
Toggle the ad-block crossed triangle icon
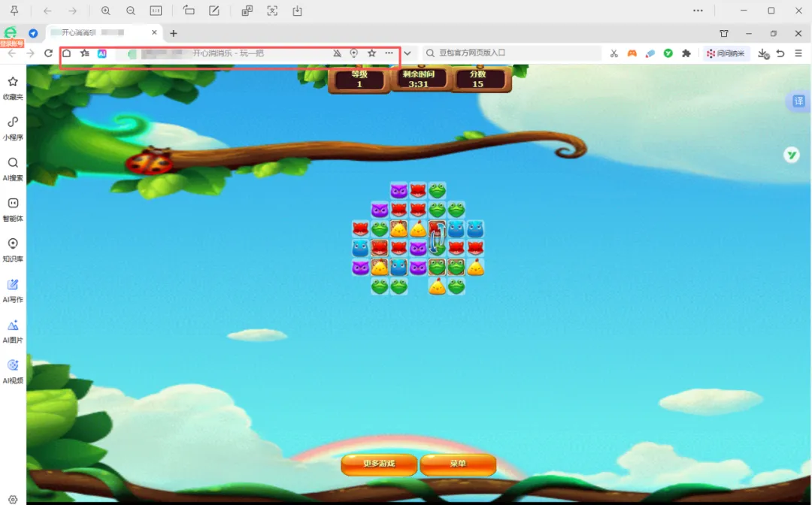[x=337, y=53]
